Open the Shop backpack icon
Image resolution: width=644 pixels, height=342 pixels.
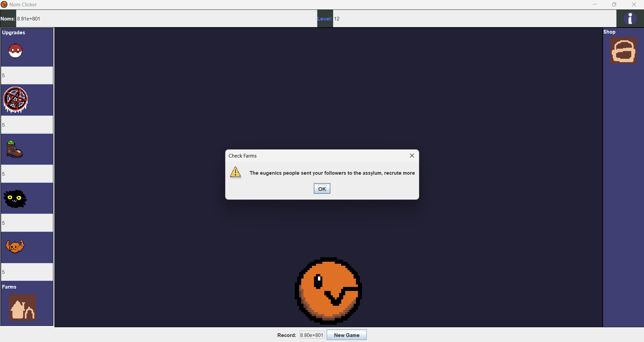624,51
